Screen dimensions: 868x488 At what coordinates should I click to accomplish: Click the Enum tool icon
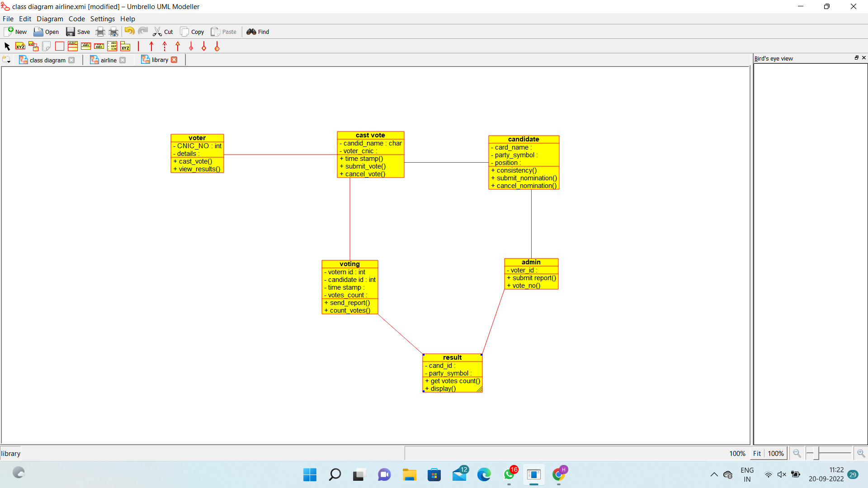[x=112, y=46]
